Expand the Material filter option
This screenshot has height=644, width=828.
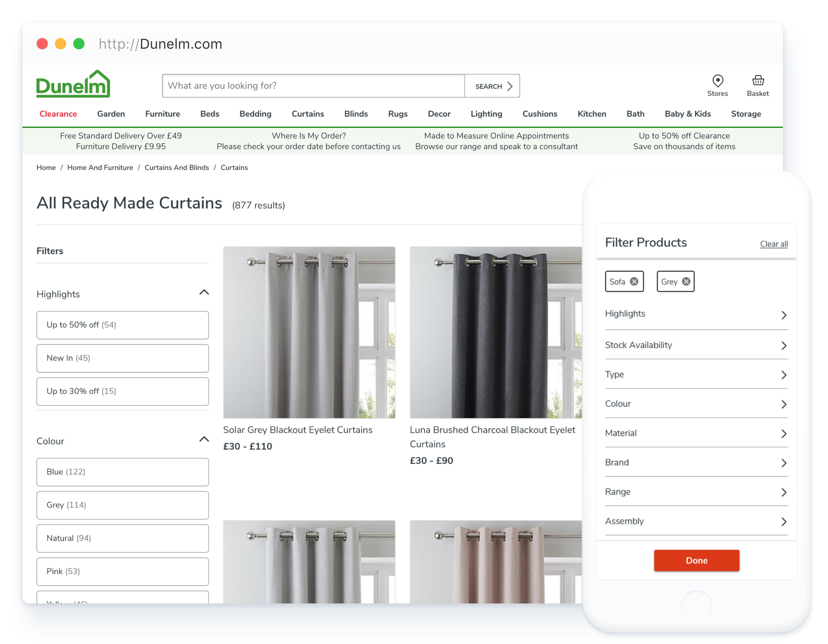tap(696, 433)
